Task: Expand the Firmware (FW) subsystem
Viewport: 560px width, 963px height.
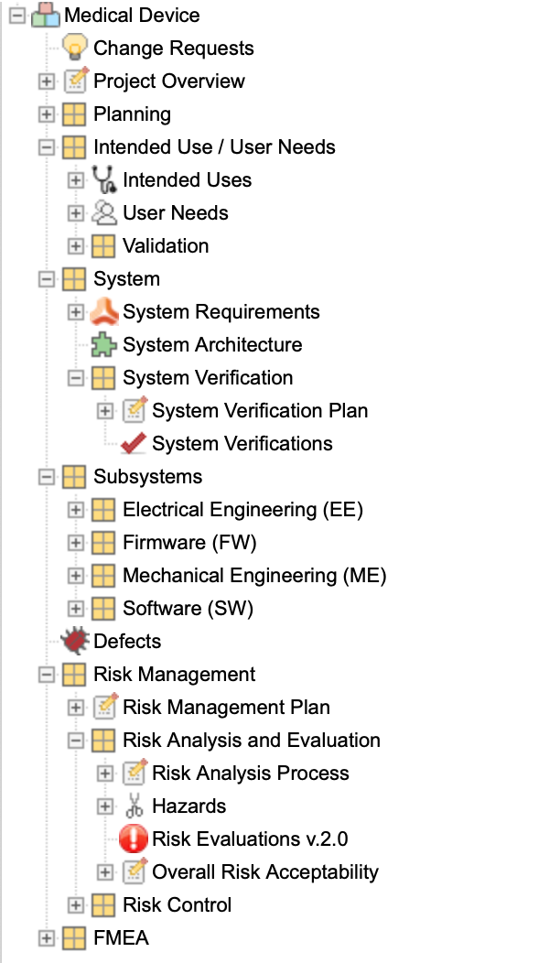Action: click(76, 542)
